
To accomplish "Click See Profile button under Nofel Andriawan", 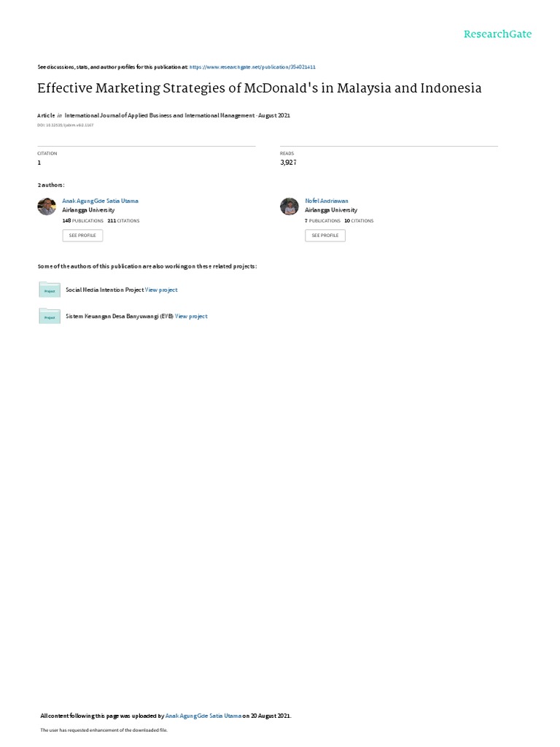I will (325, 236).
